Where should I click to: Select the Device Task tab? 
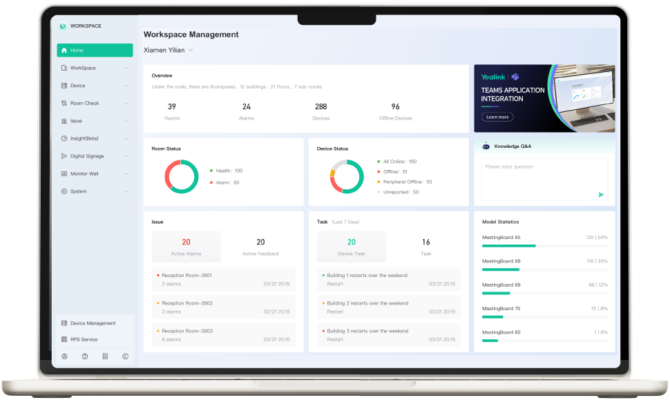pyautogui.click(x=351, y=247)
